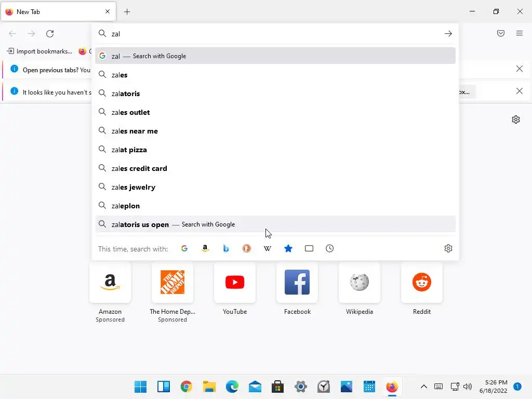Open volume control in system tray
Viewport: 532px width, 399px height.
click(x=468, y=387)
